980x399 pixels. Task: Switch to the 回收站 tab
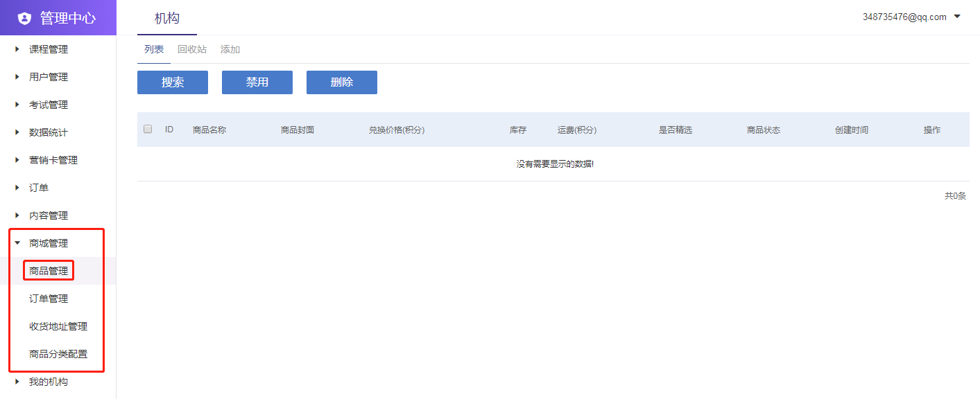(192, 49)
